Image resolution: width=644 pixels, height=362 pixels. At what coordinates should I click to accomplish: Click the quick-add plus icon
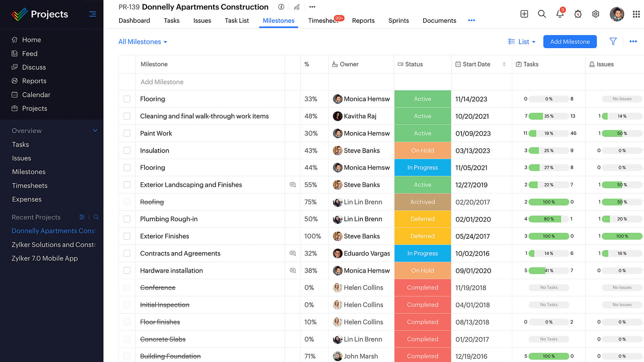pos(524,14)
